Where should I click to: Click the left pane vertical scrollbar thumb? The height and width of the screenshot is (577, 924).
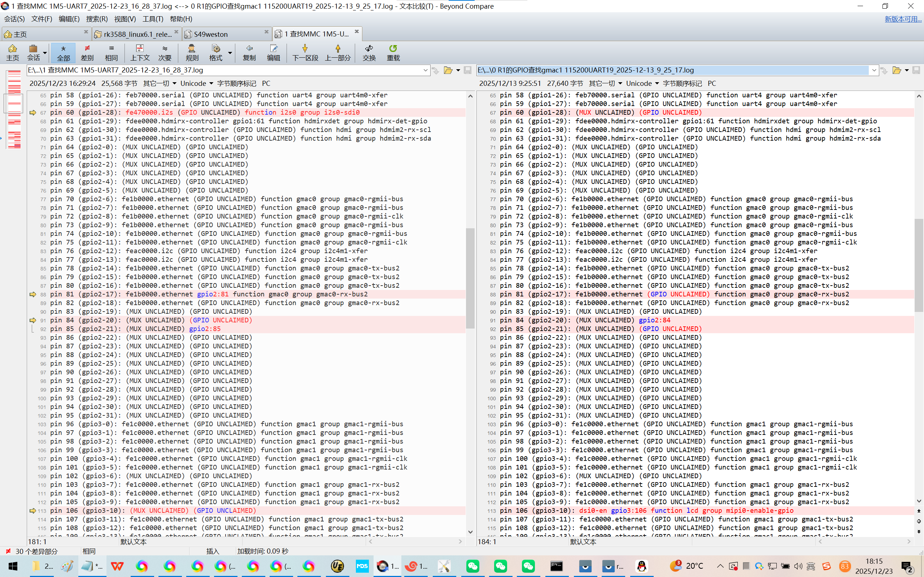[470, 278]
